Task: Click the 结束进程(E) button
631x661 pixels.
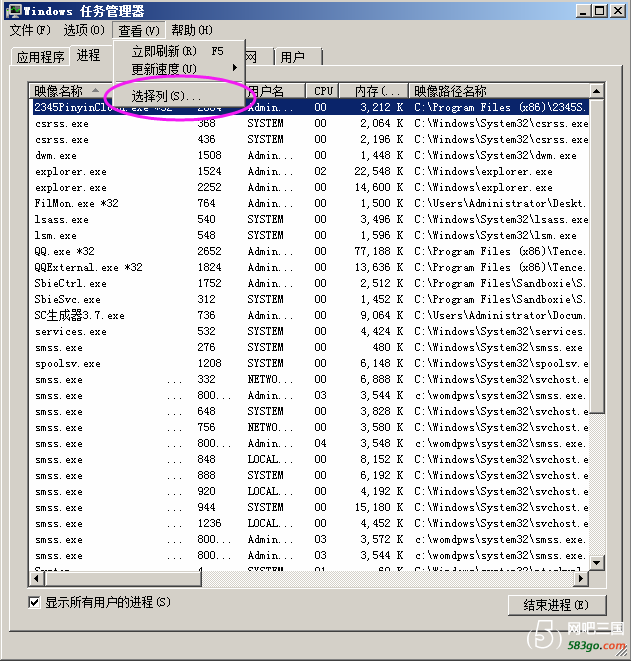Action: [557, 605]
